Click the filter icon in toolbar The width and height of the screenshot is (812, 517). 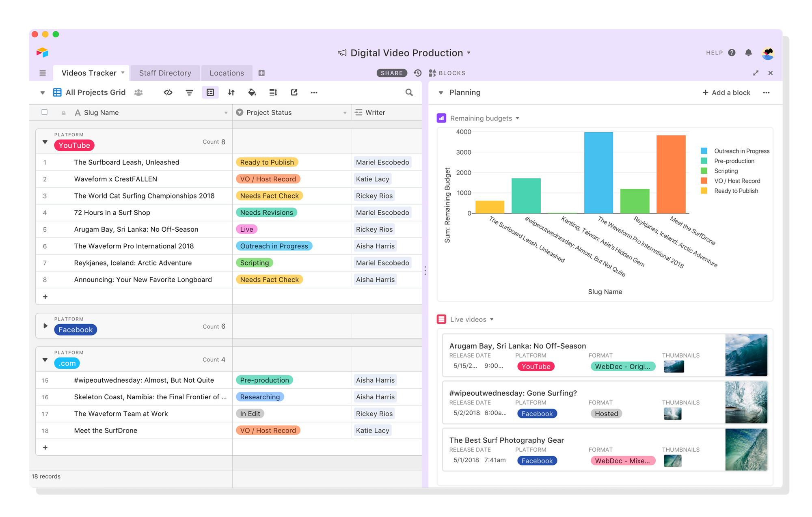[188, 93]
